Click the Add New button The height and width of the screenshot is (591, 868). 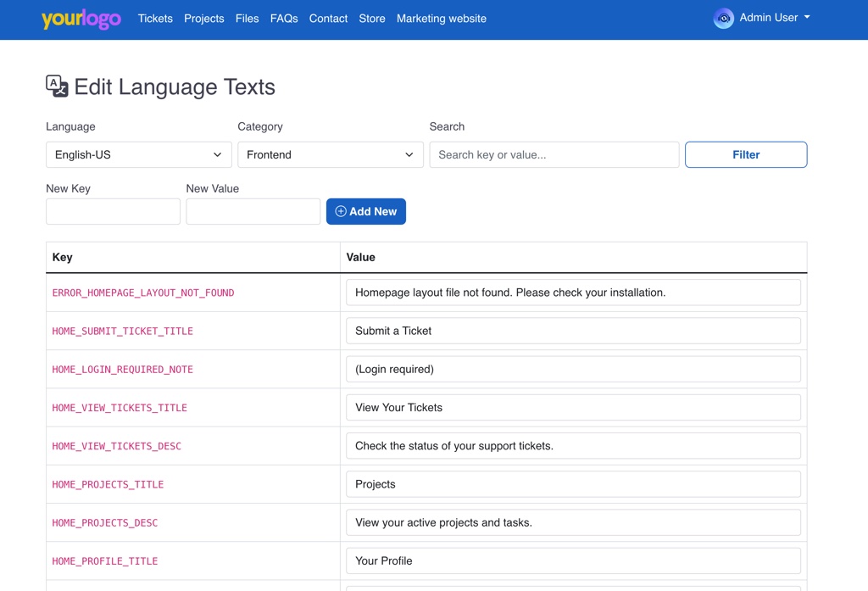point(366,212)
